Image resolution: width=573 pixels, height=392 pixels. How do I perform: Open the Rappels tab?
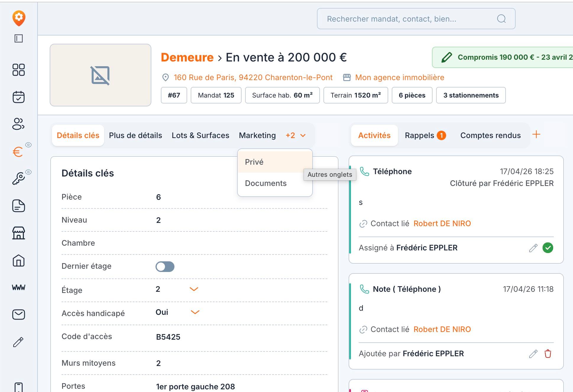coord(425,135)
